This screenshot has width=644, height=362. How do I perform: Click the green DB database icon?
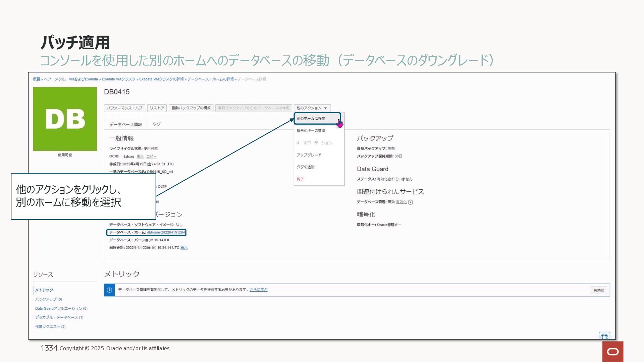[x=65, y=119]
